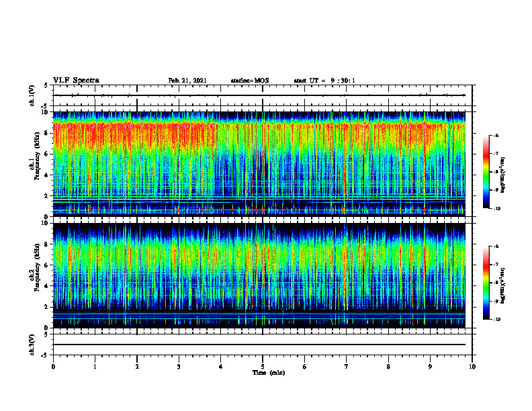
Task: Click the ch.3 flat voltage trace
Action: [259, 345]
